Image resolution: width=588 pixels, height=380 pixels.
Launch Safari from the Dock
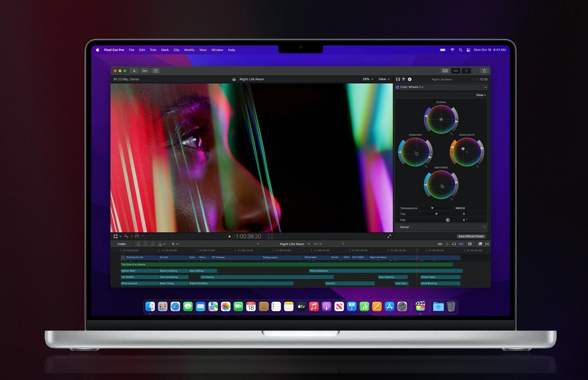[x=175, y=306]
